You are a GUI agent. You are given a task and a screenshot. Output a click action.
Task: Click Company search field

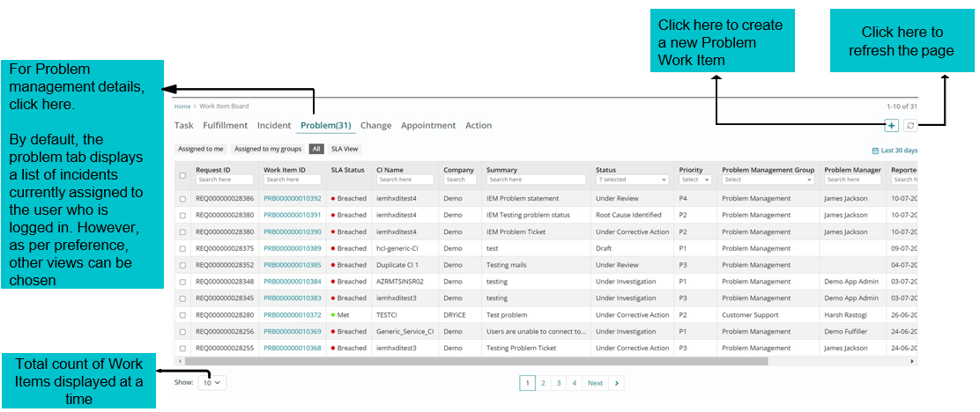(x=460, y=180)
